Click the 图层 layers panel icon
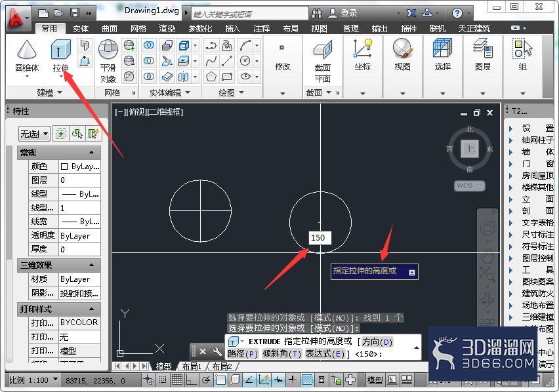The image size is (559, 392). (x=483, y=49)
